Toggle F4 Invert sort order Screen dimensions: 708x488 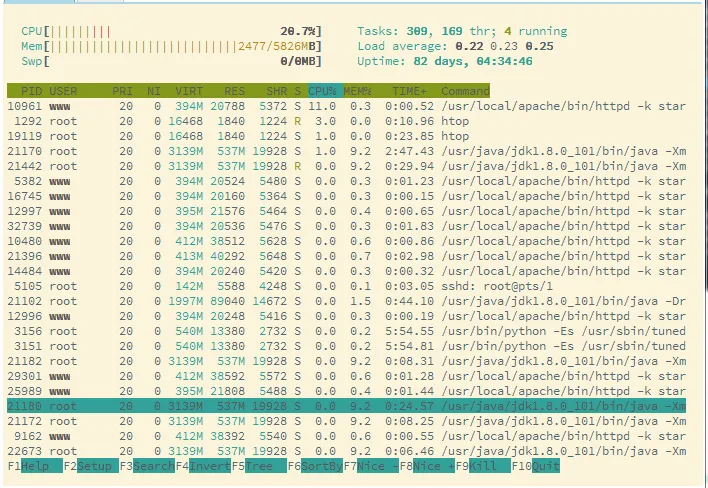click(203, 466)
